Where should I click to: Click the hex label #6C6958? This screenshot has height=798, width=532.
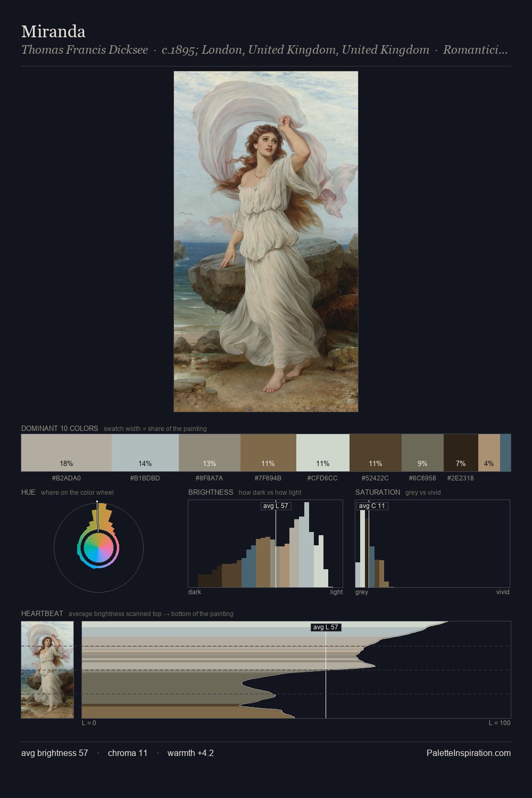click(422, 478)
